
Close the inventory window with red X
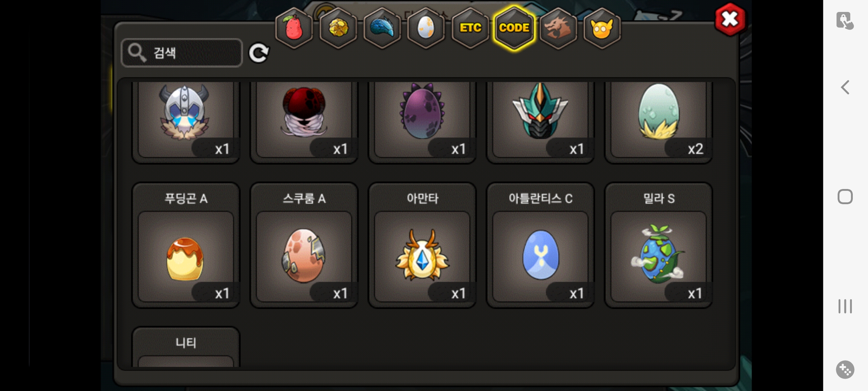pos(730,19)
